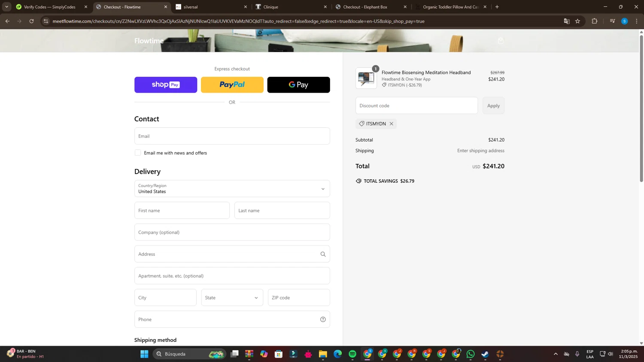Viewport: 644px width, 362px height.
Task: Open the clock showing 2:05 p.m.
Action: pos(629,354)
